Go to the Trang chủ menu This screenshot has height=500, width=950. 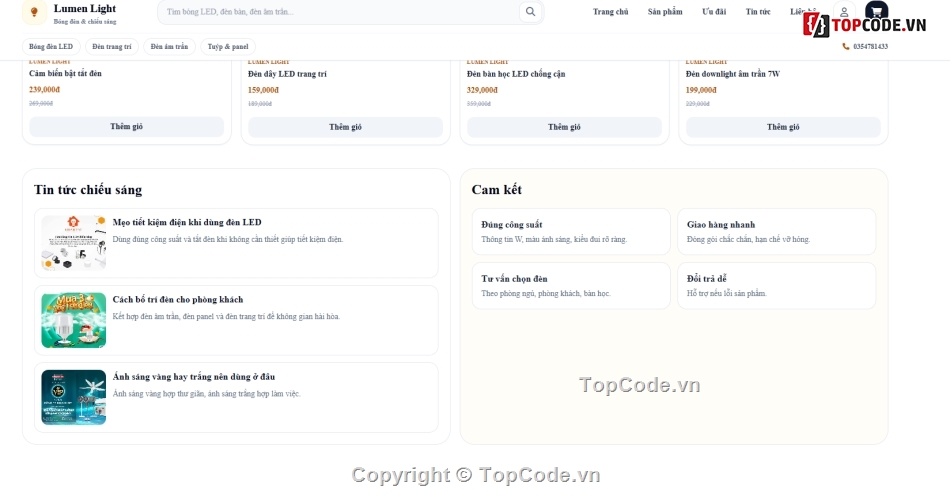click(x=610, y=12)
